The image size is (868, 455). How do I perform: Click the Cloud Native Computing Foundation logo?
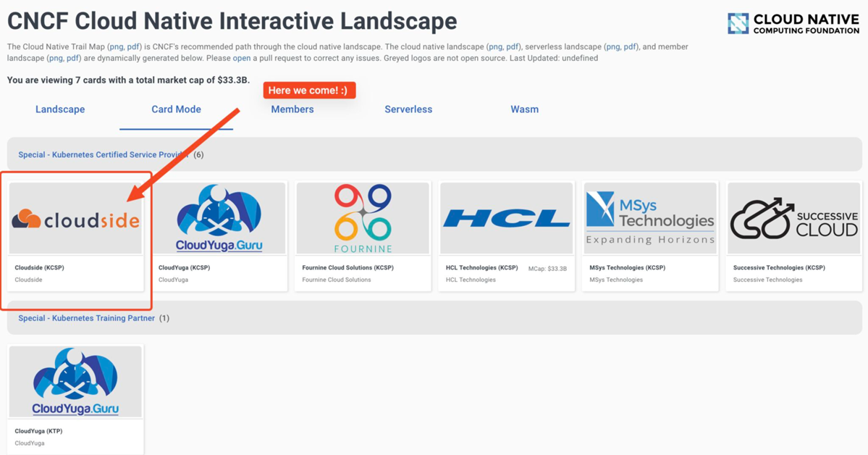pos(793,24)
